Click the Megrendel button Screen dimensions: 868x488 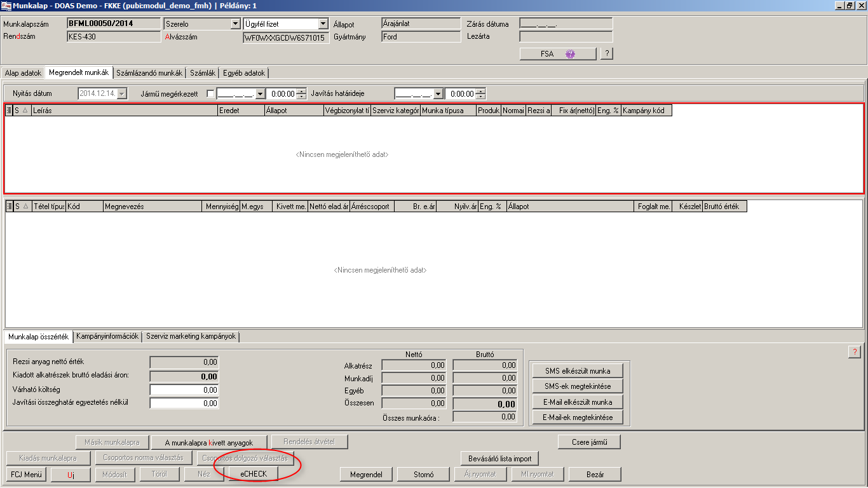[366, 474]
